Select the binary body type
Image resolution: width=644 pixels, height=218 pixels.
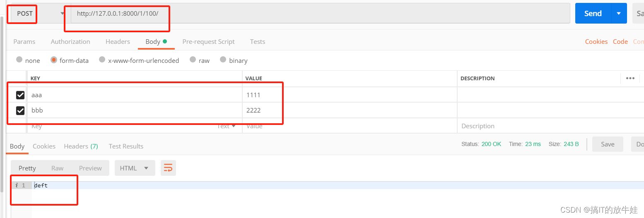234,60
